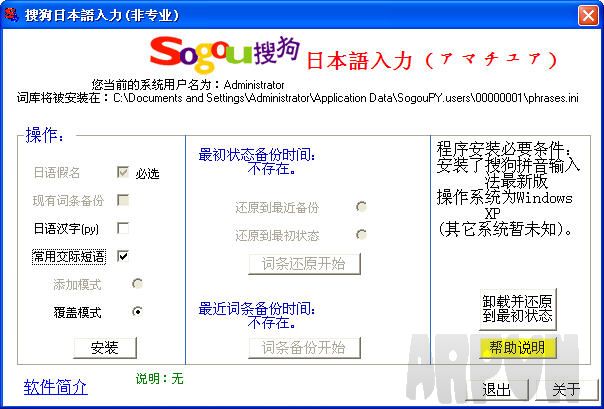The image size is (604, 409).
Task: Click the Sogou搜狗 logo banner
Action: (x=225, y=54)
